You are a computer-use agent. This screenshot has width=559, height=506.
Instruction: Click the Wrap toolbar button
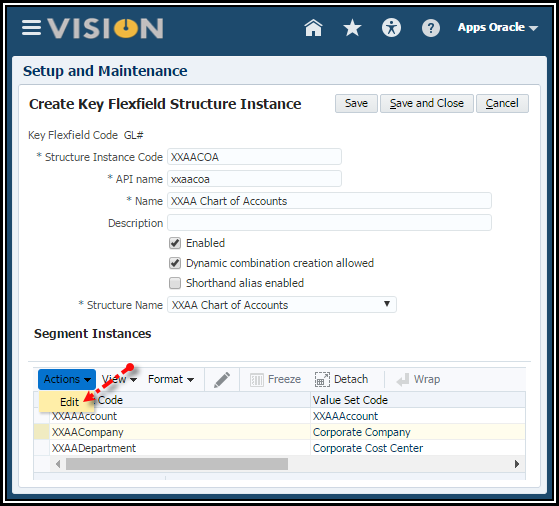[418, 379]
